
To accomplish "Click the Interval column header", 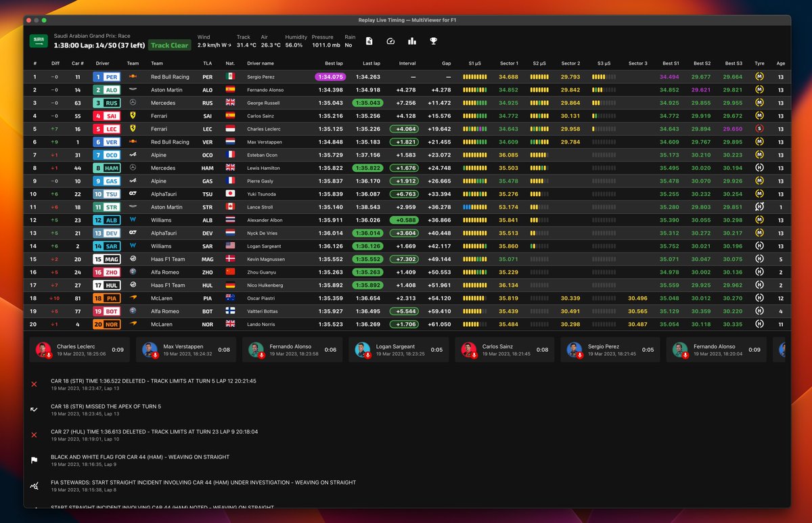I will pyautogui.click(x=407, y=63).
